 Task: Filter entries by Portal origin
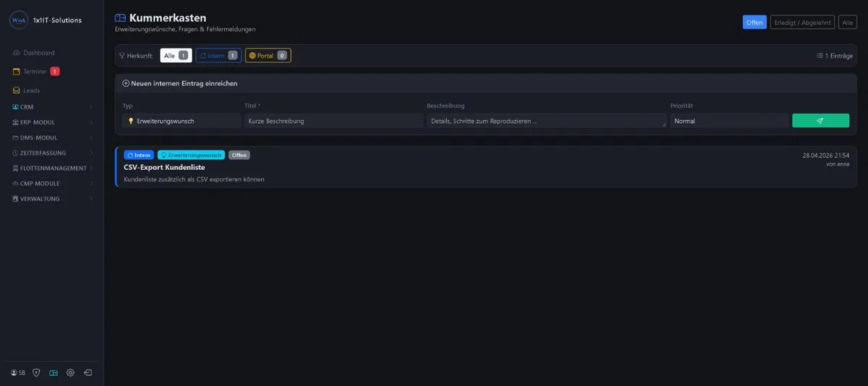pos(268,56)
